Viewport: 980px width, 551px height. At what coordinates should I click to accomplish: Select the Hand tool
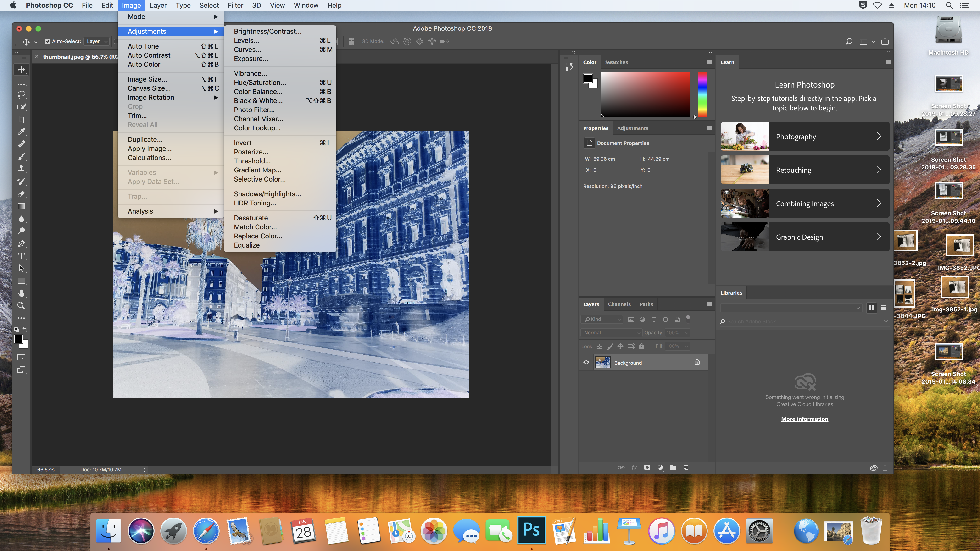(x=21, y=293)
